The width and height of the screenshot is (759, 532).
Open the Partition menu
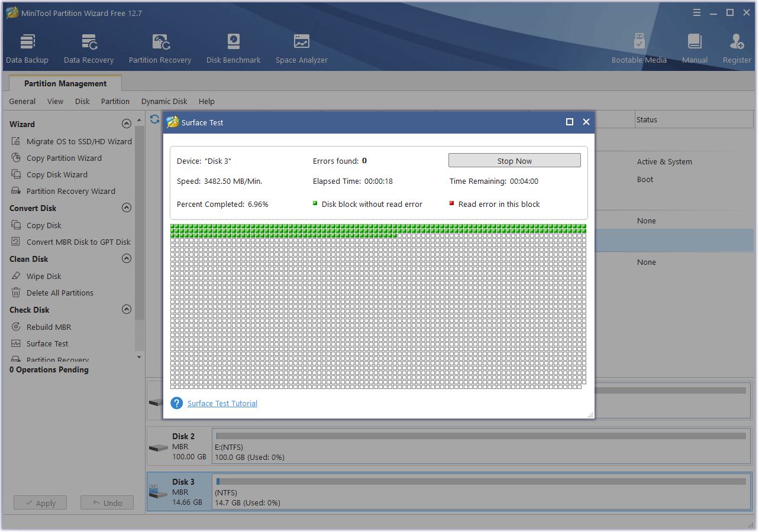(x=115, y=102)
